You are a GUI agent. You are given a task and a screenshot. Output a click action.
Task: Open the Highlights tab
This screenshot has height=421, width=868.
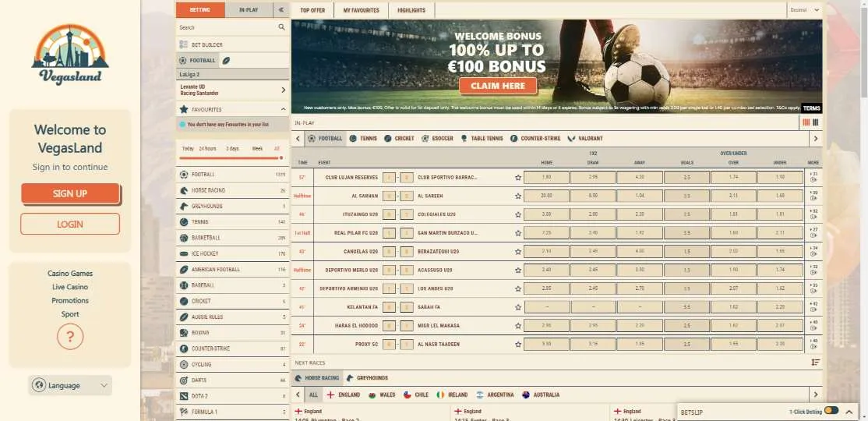(411, 10)
